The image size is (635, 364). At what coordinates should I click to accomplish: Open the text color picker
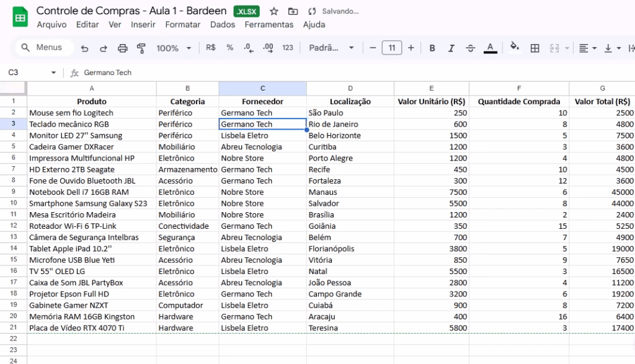pyautogui.click(x=490, y=48)
